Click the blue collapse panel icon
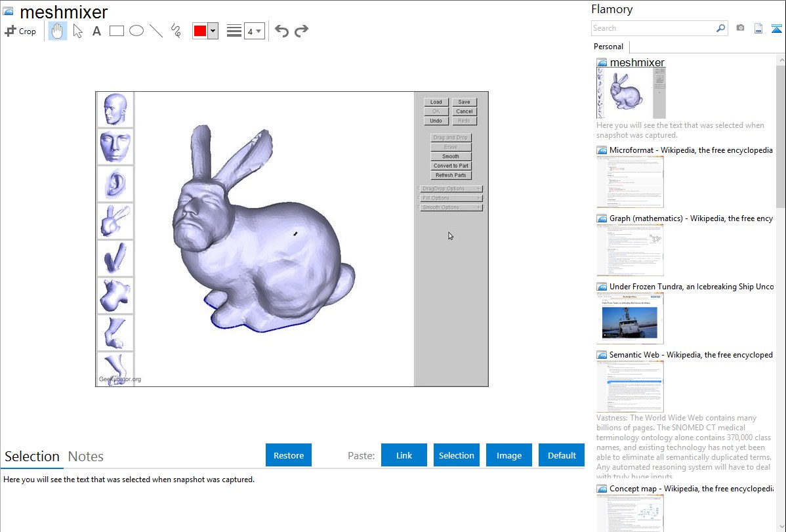The width and height of the screenshot is (786, 532). click(776, 28)
